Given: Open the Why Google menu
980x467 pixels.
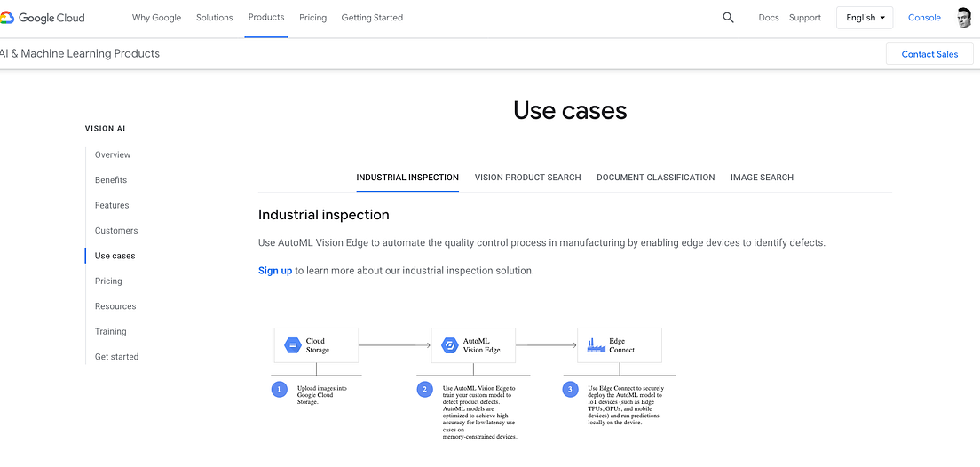Looking at the screenshot, I should click(x=156, y=18).
